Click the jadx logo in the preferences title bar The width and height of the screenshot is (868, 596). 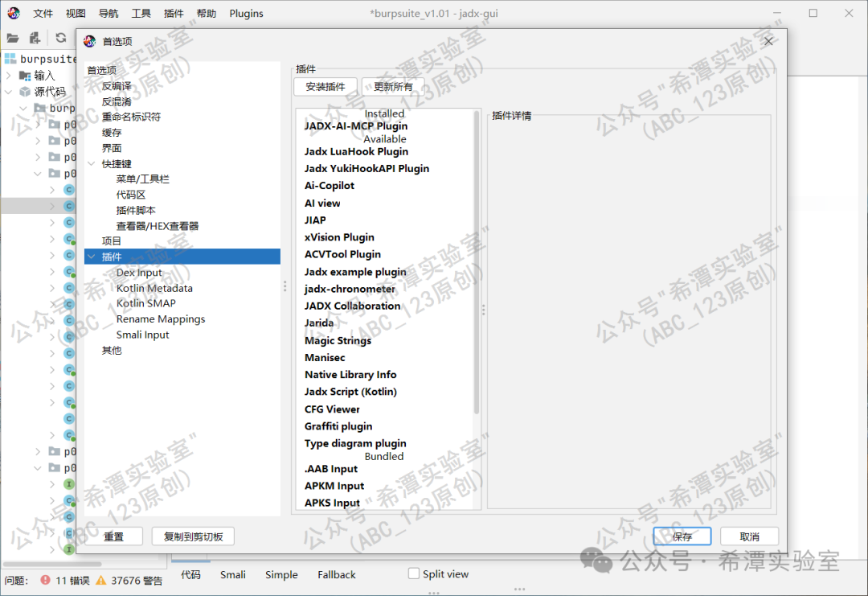click(x=88, y=41)
